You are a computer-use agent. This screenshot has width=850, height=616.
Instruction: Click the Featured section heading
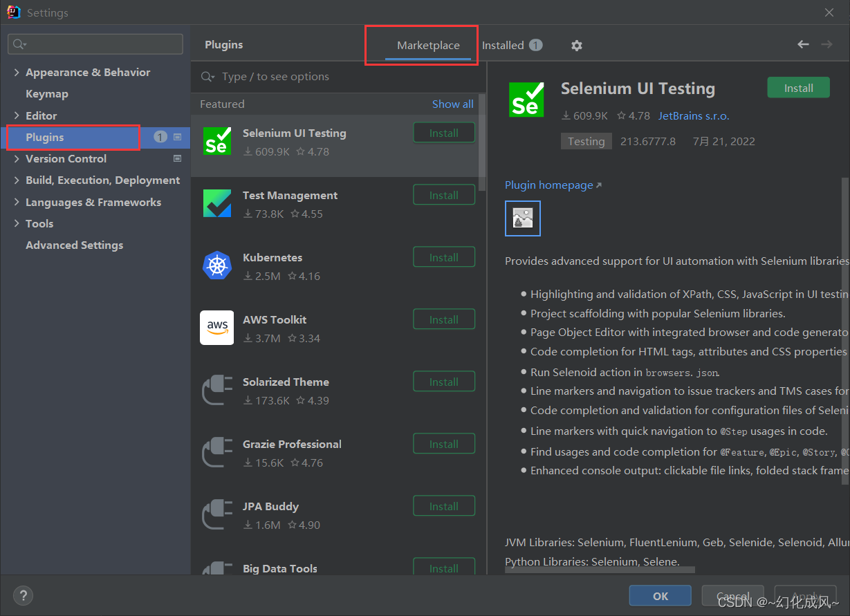click(222, 104)
